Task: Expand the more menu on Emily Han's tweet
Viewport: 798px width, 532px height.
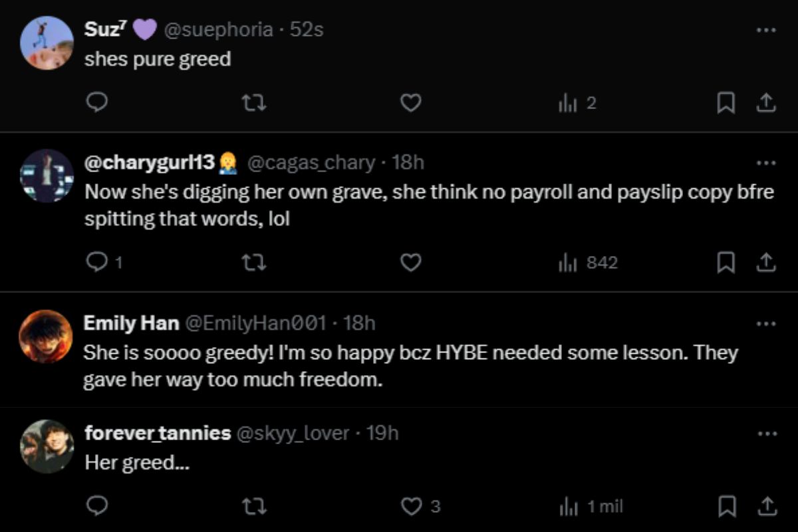Action: tap(766, 324)
